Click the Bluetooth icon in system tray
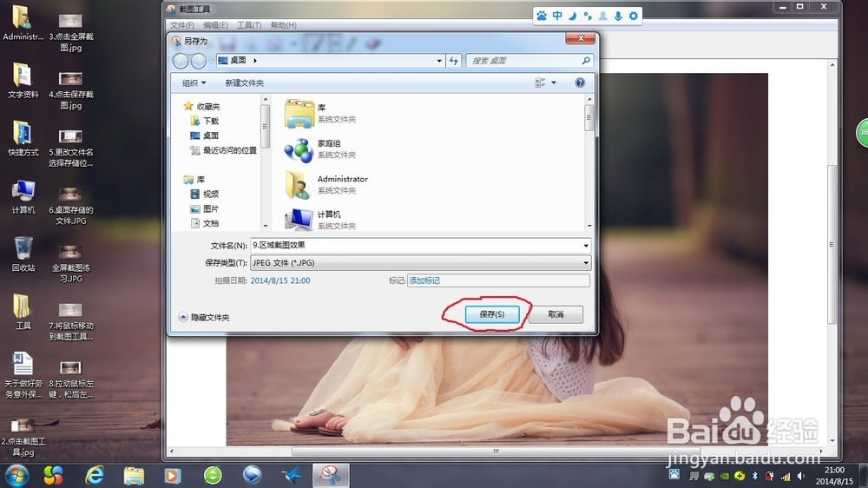 click(x=754, y=476)
